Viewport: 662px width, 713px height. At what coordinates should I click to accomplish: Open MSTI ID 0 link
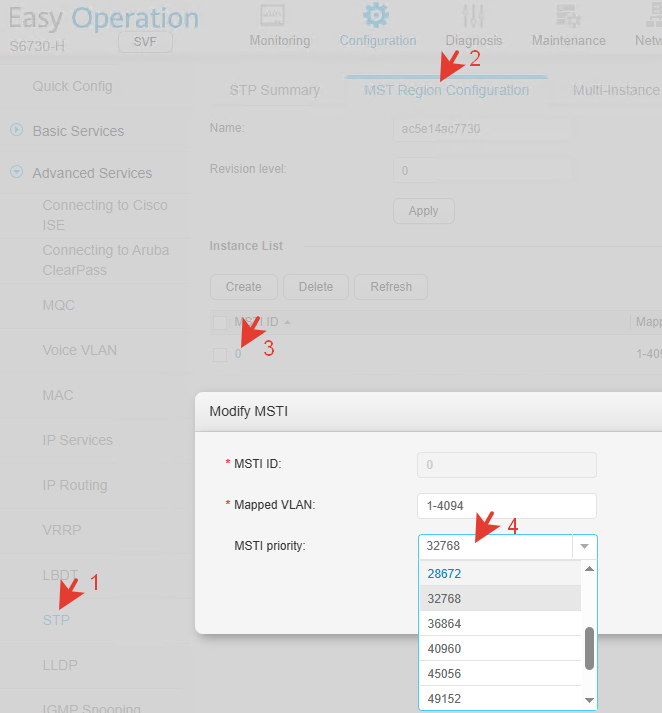[238, 354]
